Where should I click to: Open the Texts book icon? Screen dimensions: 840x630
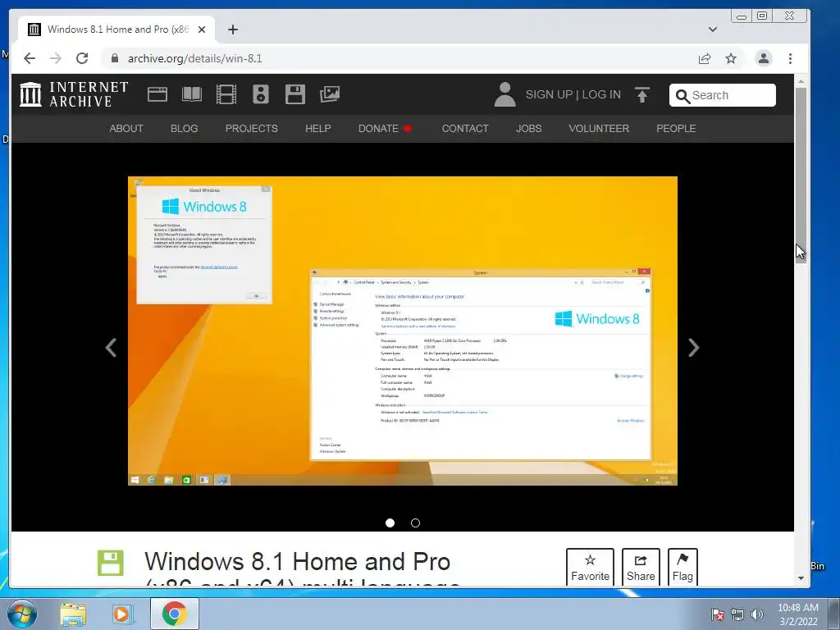tap(192, 94)
